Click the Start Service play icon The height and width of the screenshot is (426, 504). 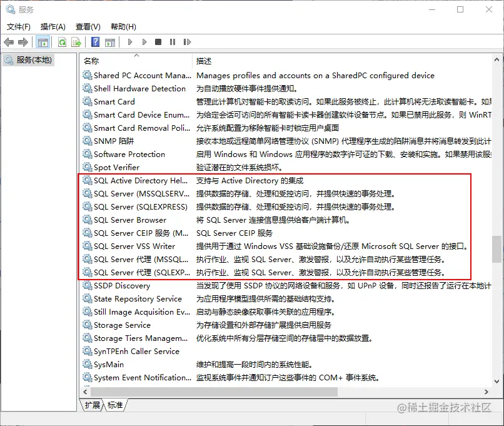130,42
